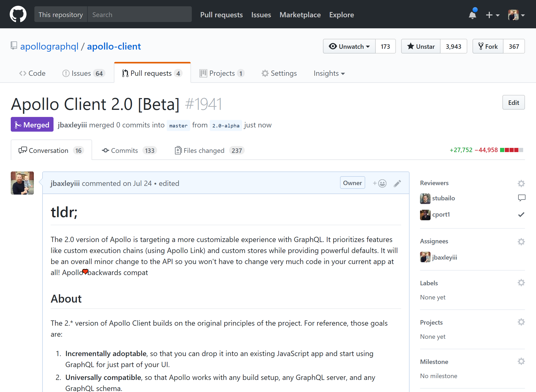Click the −44,958 deletions count
The image size is (536, 392).
point(486,150)
